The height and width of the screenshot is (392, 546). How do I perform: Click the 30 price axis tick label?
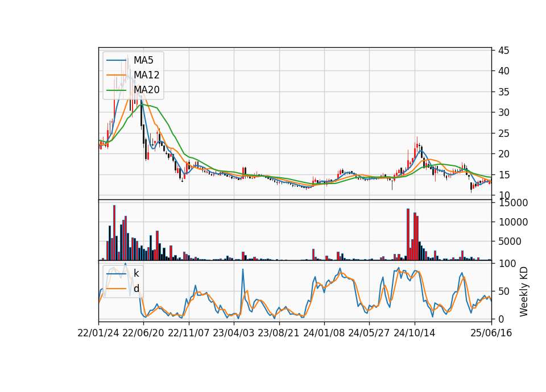[503, 112]
